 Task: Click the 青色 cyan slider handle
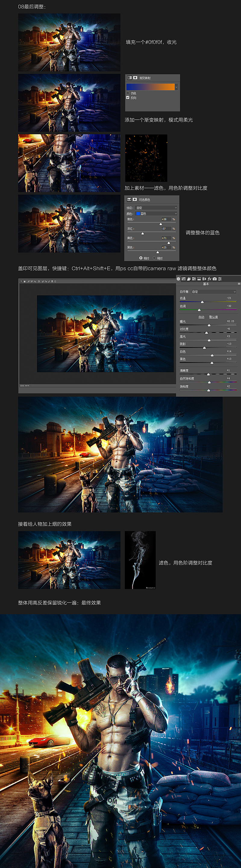pos(161,224)
